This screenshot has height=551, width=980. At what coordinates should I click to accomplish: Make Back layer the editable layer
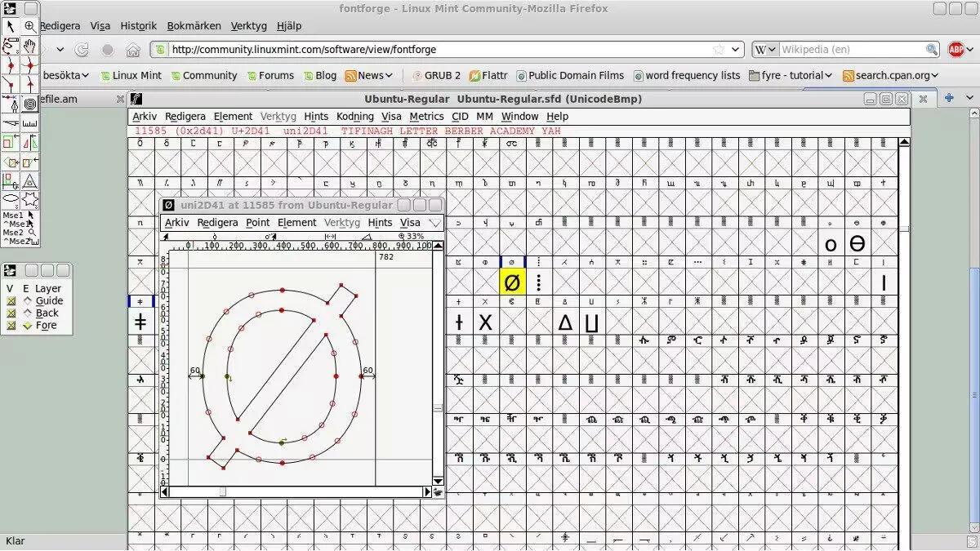pyautogui.click(x=28, y=313)
